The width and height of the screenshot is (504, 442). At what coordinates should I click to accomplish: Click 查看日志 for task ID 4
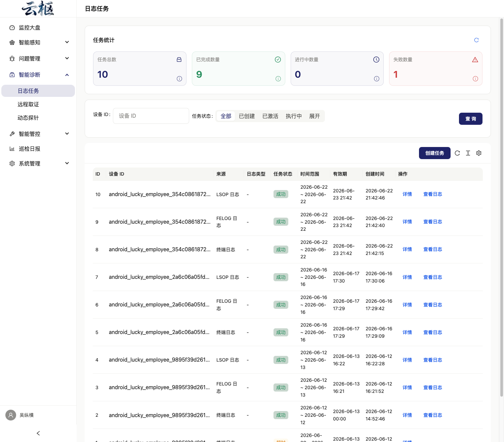click(433, 360)
